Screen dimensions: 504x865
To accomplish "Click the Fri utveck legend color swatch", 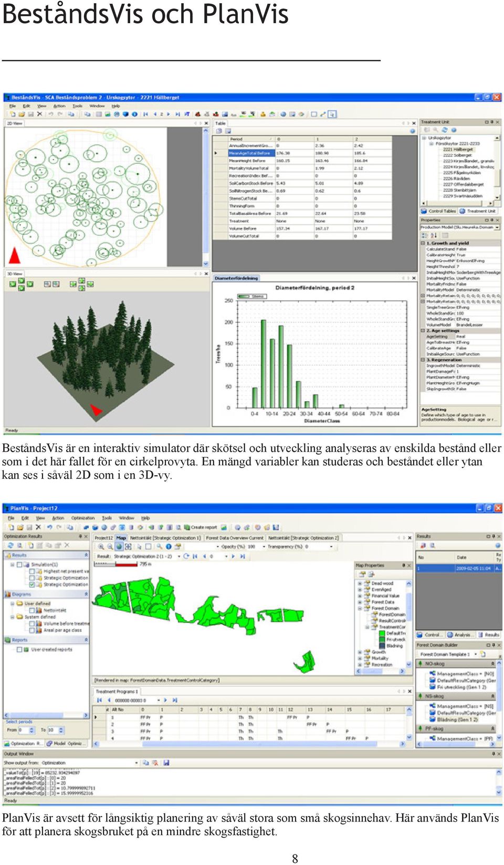I will click(382, 640).
